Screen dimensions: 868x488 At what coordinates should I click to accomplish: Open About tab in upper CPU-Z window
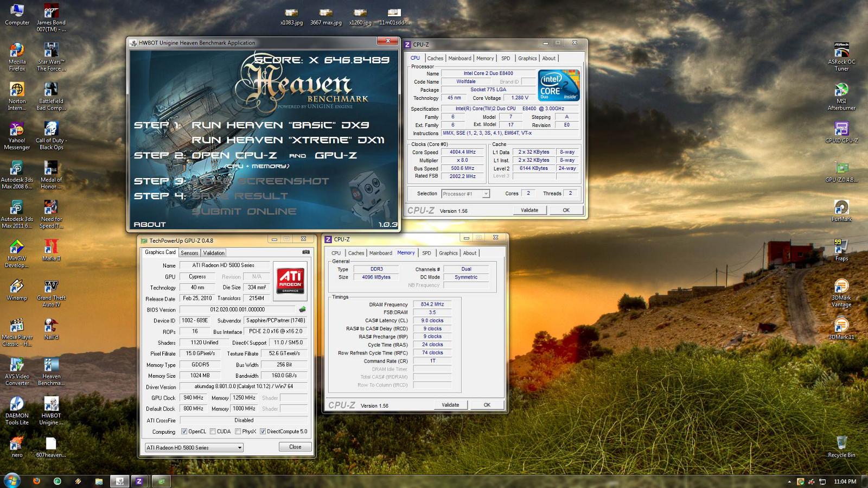(548, 58)
